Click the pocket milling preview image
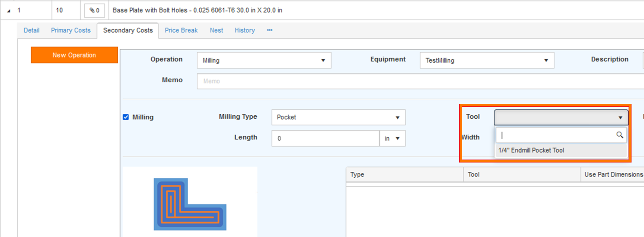The height and width of the screenshot is (237, 644). click(x=190, y=204)
